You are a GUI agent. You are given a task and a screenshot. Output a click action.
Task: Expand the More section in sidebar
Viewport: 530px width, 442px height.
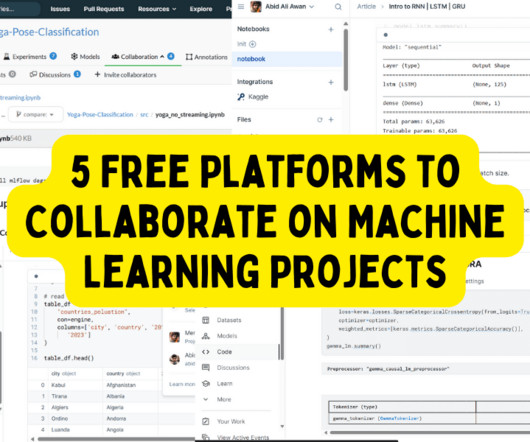(x=224, y=399)
